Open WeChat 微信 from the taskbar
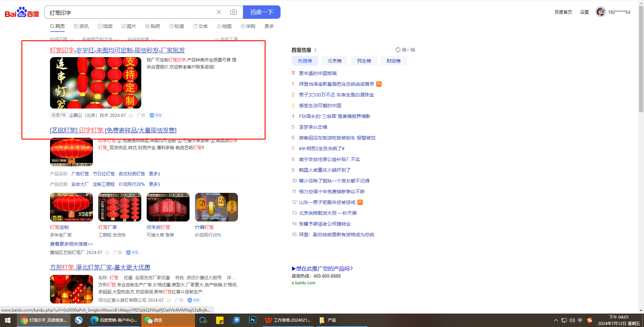Image resolution: width=644 pixels, height=327 pixels. point(168,320)
